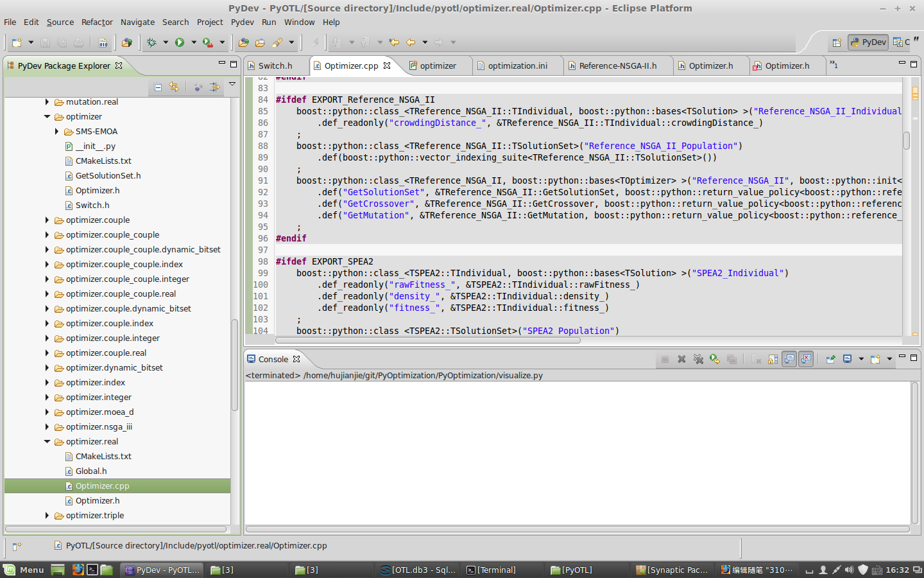924x578 pixels.
Task: Click the binary build (010) toolbar icon
Action: point(103,42)
